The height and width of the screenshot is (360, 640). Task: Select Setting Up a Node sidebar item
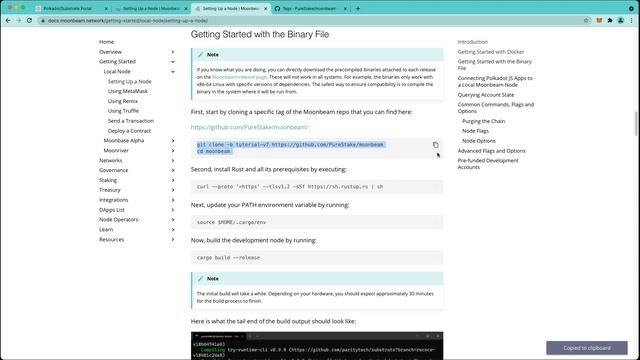(129, 81)
